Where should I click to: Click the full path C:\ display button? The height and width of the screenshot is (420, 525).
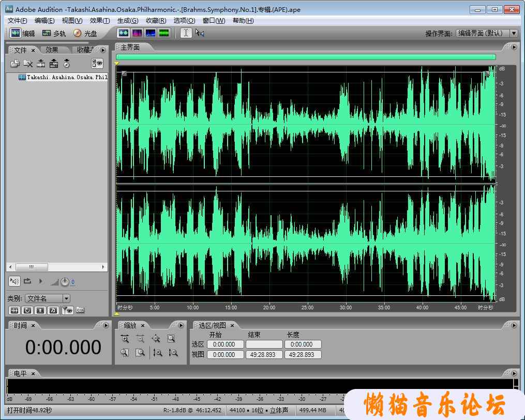click(x=80, y=310)
